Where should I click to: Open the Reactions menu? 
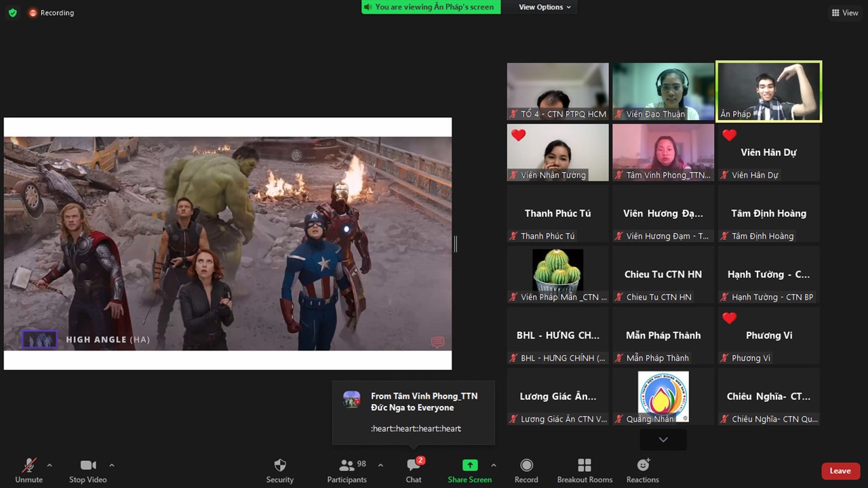click(x=643, y=470)
